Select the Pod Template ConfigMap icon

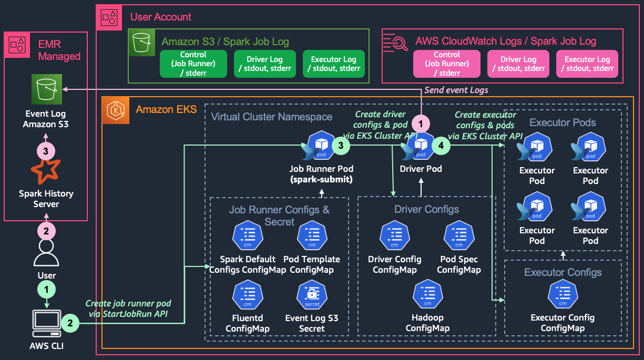(x=312, y=236)
